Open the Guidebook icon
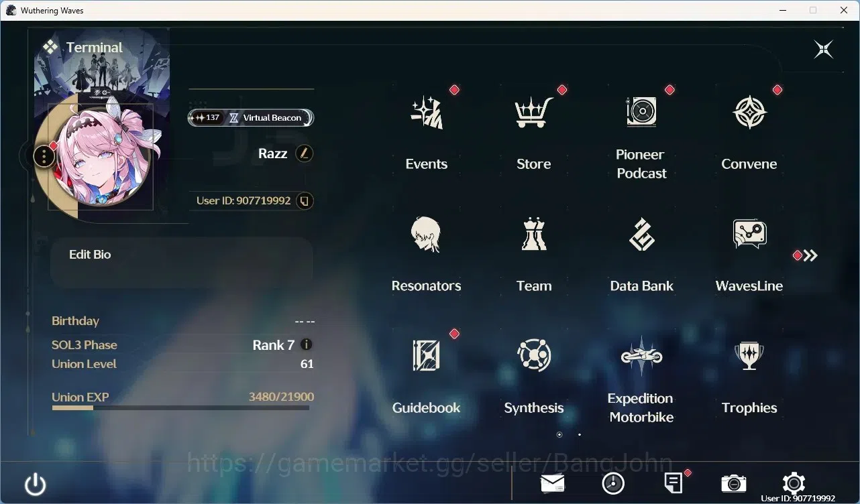The image size is (860, 504). tap(427, 355)
